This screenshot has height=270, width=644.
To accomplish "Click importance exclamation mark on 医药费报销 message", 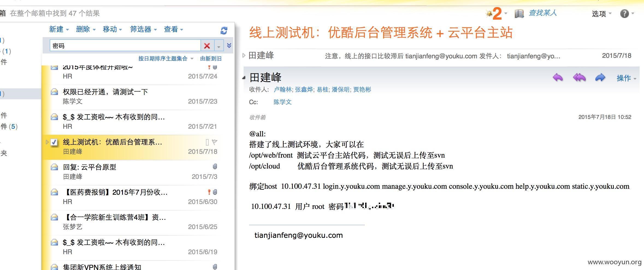I will click(209, 192).
